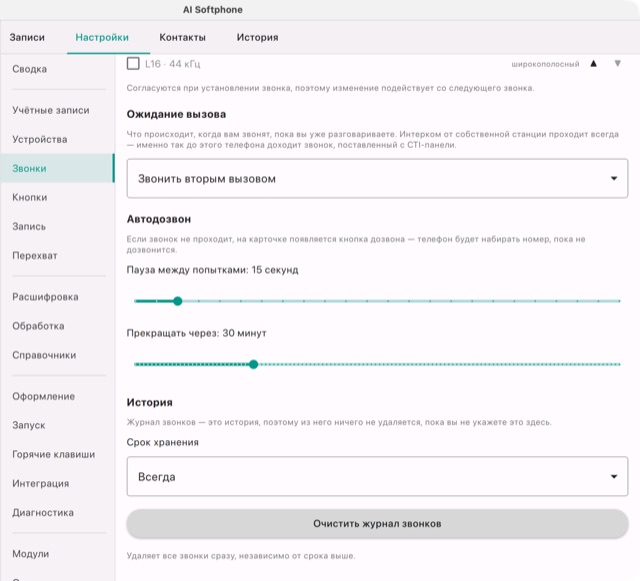Open the Записи tab

point(27,38)
